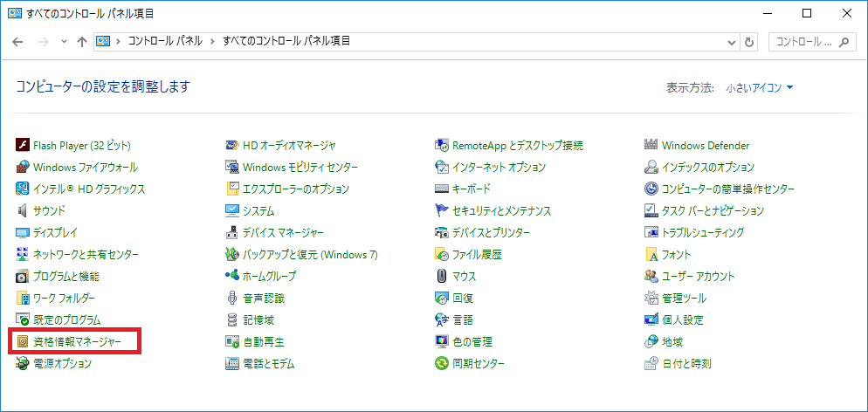Open 自動再生 icon

tap(232, 342)
